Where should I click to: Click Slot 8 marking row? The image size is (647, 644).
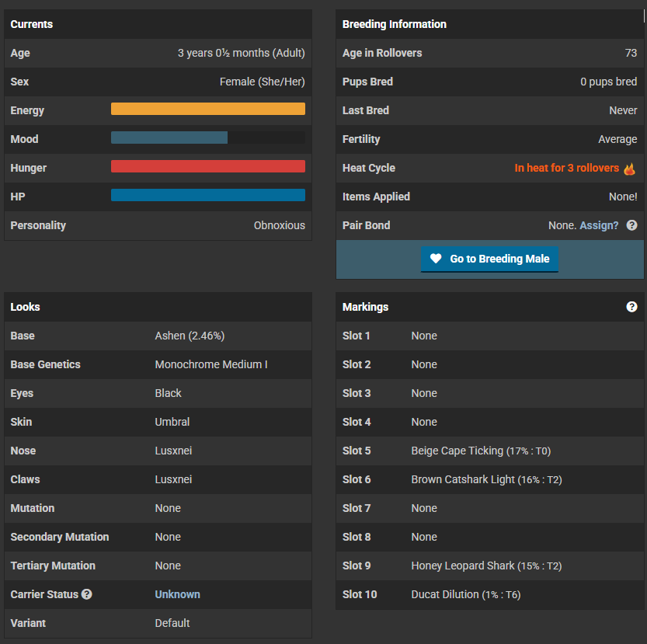pyautogui.click(x=490, y=537)
